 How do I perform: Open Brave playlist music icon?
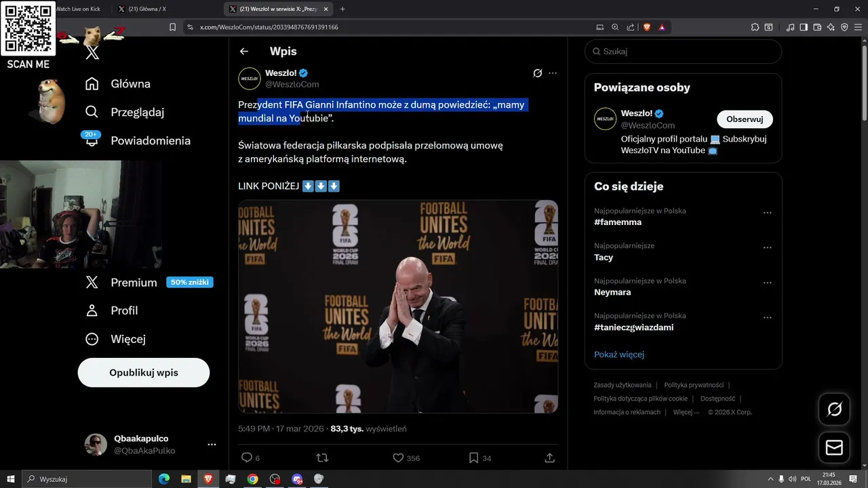coord(791,27)
